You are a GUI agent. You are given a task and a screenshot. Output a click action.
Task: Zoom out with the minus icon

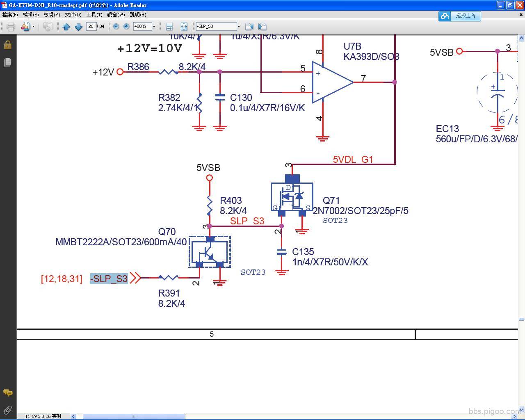click(116, 26)
